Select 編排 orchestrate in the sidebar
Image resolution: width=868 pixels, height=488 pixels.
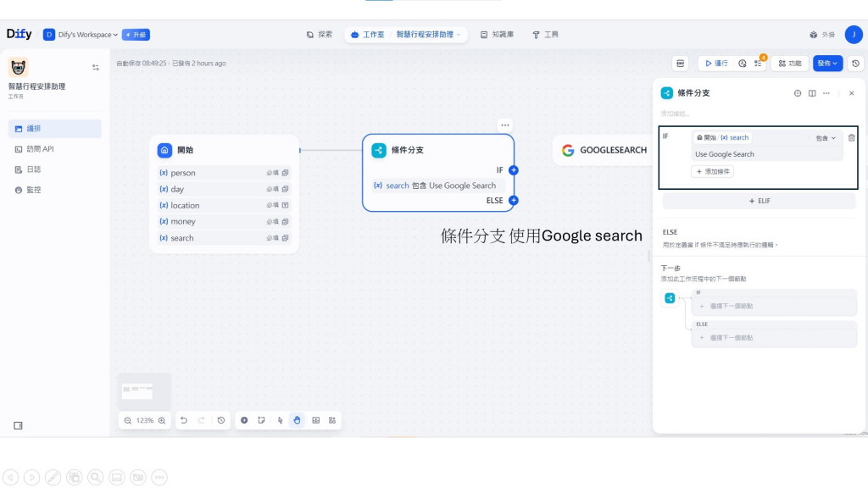tap(55, 129)
